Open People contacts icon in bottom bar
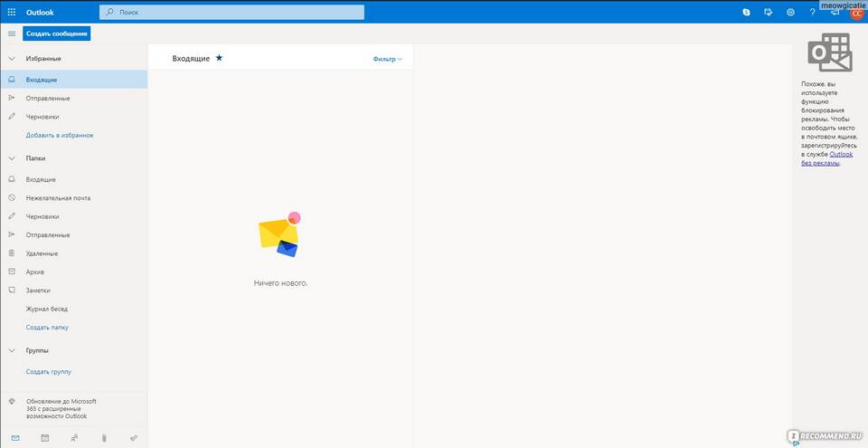Image resolution: width=868 pixels, height=448 pixels. [x=74, y=438]
